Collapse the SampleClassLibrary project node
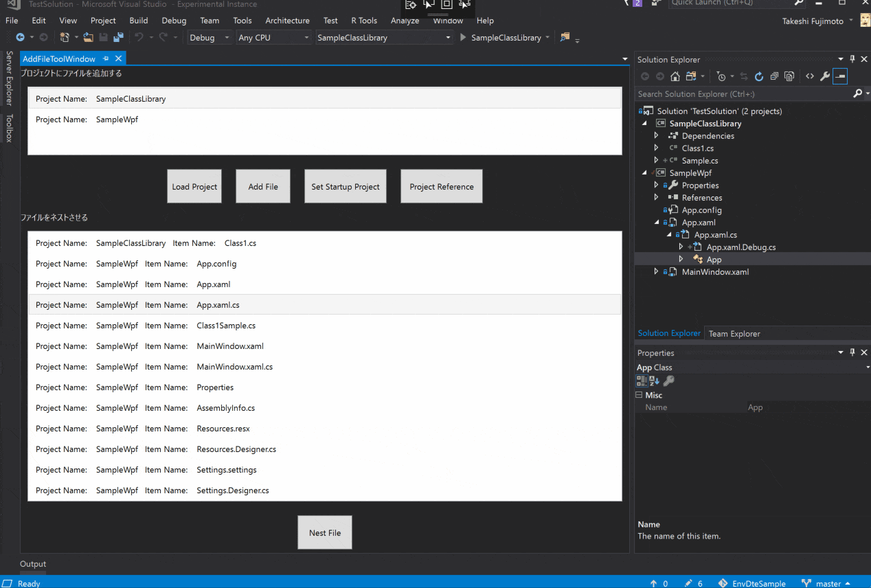The height and width of the screenshot is (588, 871). 644,124
